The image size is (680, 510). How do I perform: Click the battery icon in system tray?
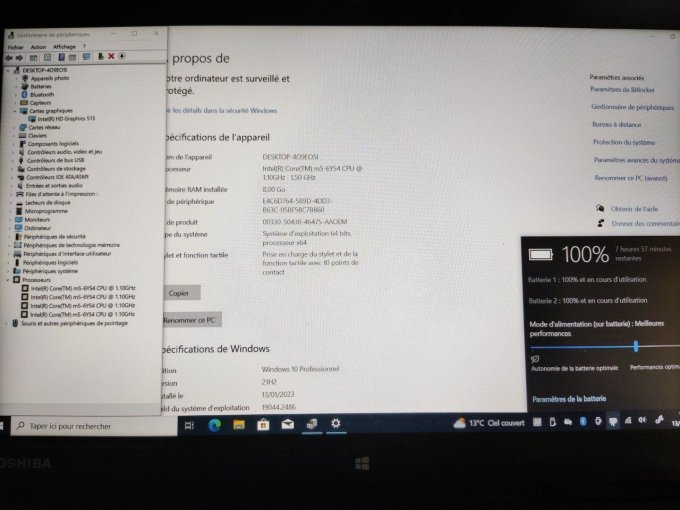(x=613, y=422)
